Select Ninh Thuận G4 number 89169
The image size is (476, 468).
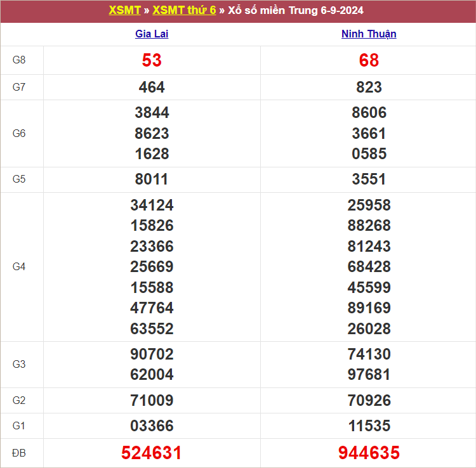[x=369, y=308]
